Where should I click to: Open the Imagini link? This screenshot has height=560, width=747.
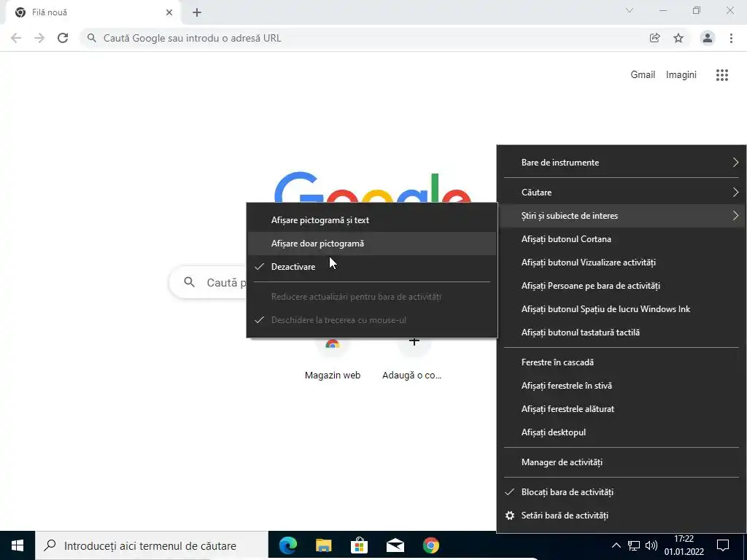pyautogui.click(x=681, y=75)
